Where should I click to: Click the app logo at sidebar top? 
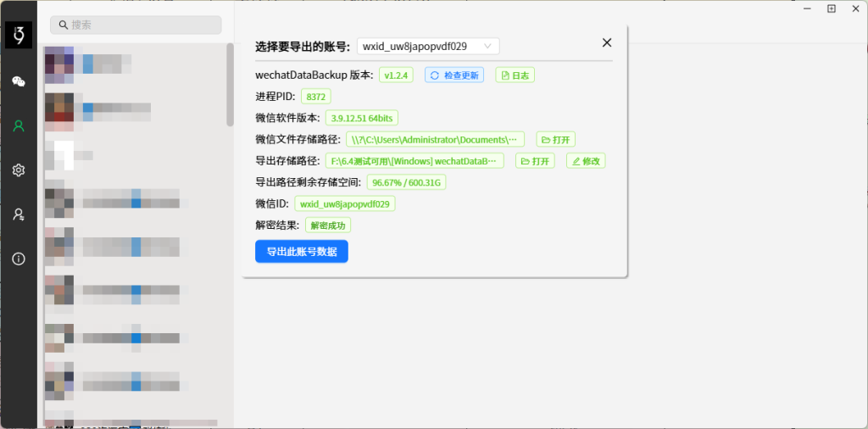pos(18,35)
